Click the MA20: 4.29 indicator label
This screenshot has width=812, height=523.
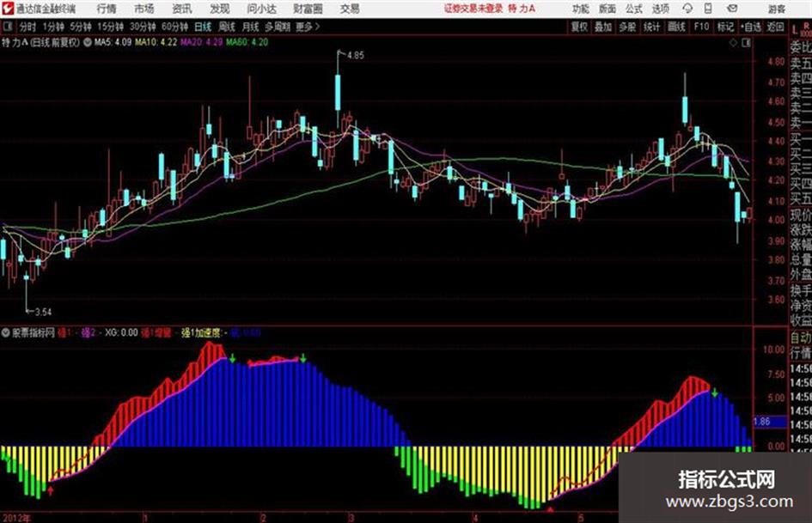[201, 42]
